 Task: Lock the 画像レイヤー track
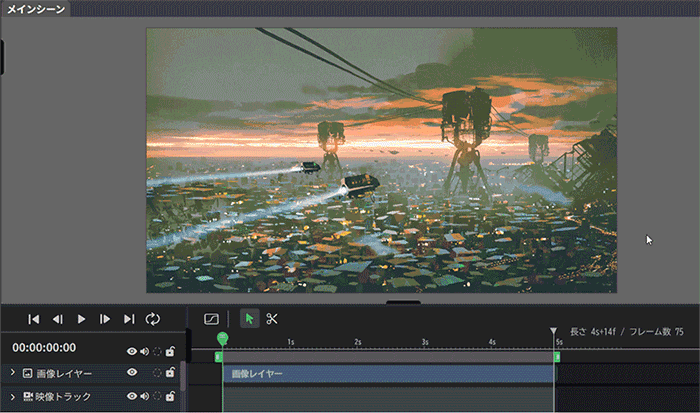pyautogui.click(x=170, y=372)
